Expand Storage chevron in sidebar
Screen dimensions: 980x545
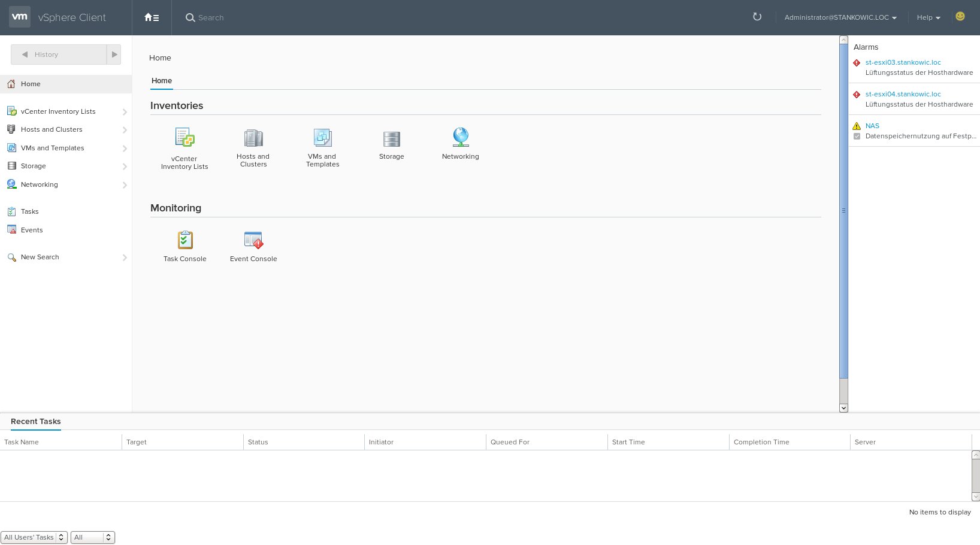click(x=125, y=166)
